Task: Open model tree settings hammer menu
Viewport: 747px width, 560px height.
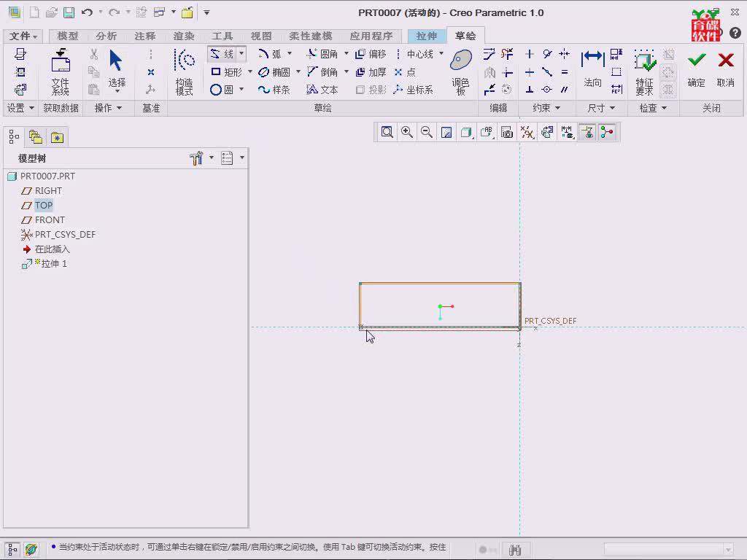Action: click(x=196, y=157)
